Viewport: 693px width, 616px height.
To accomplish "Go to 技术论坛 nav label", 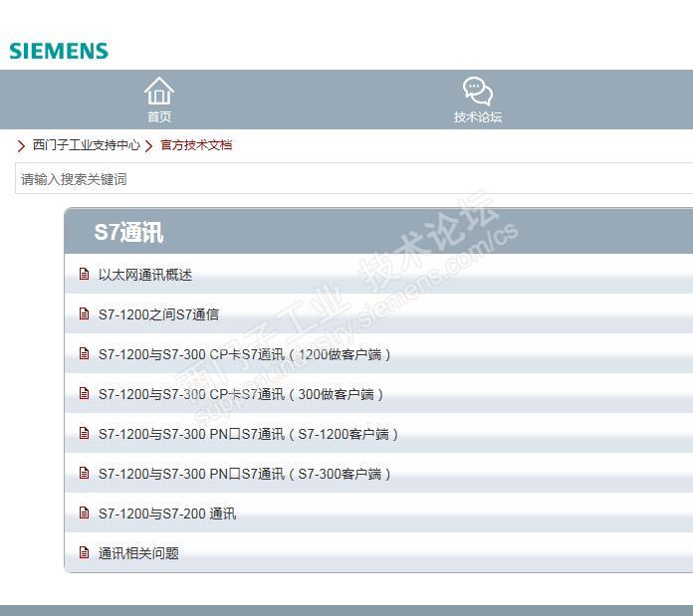I will 478,117.
